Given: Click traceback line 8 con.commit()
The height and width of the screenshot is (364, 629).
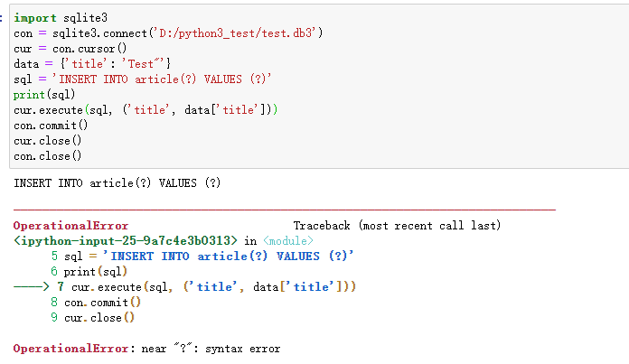Looking at the screenshot, I should (x=96, y=303).
